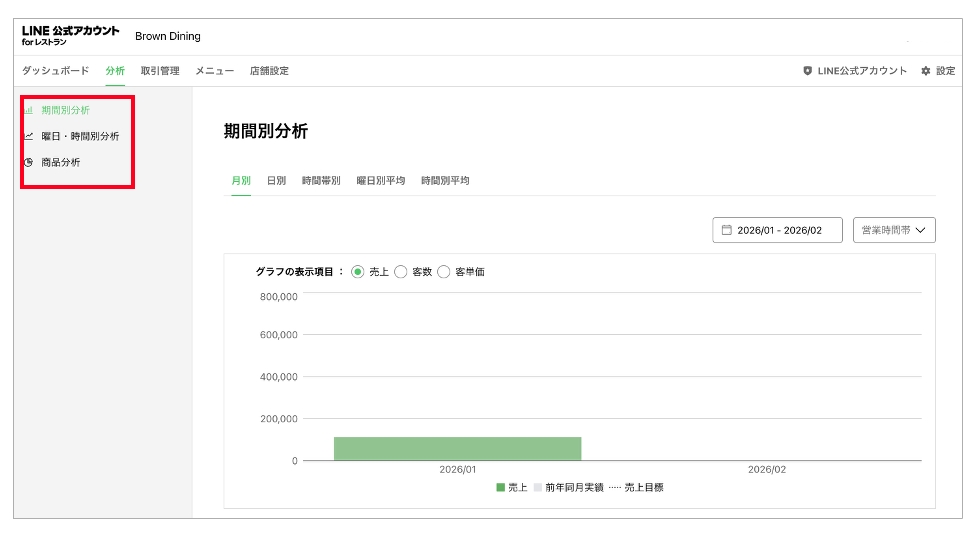
Task: Click the LINE 公式アカウント for レストラン logo
Action: tap(70, 36)
